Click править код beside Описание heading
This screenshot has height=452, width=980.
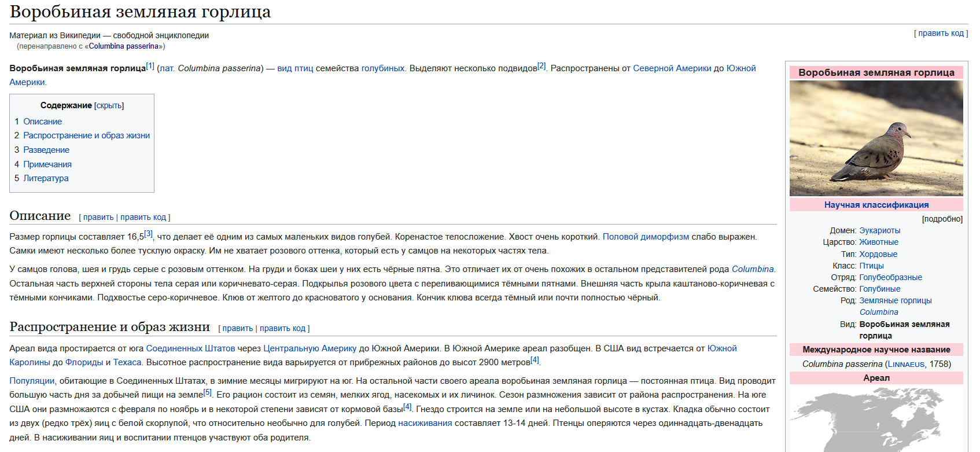(x=143, y=217)
